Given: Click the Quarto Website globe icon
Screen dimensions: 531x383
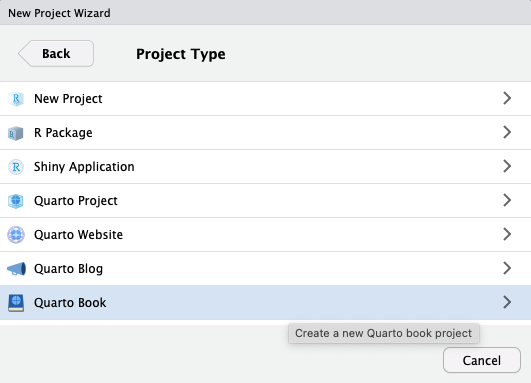Looking at the screenshot, I should click(x=16, y=235).
